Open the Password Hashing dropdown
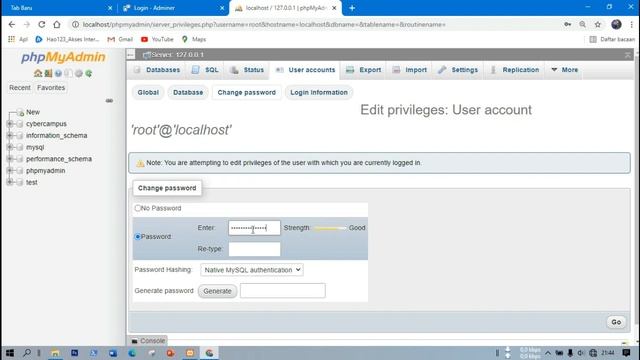The width and height of the screenshot is (640, 360). [x=252, y=270]
